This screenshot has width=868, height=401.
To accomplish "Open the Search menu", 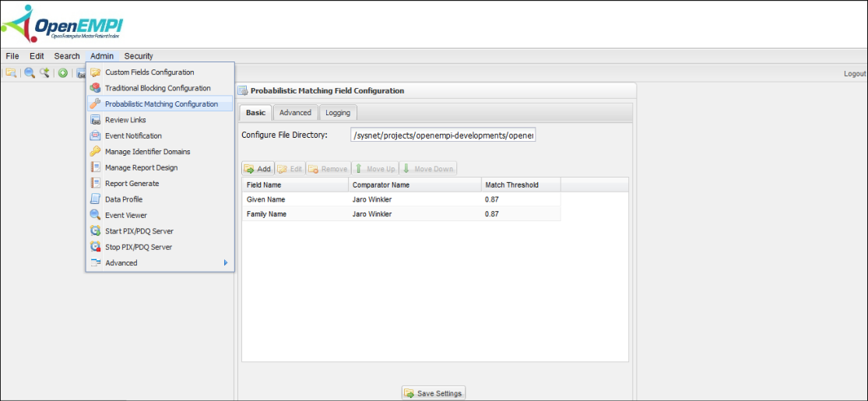I will [67, 56].
